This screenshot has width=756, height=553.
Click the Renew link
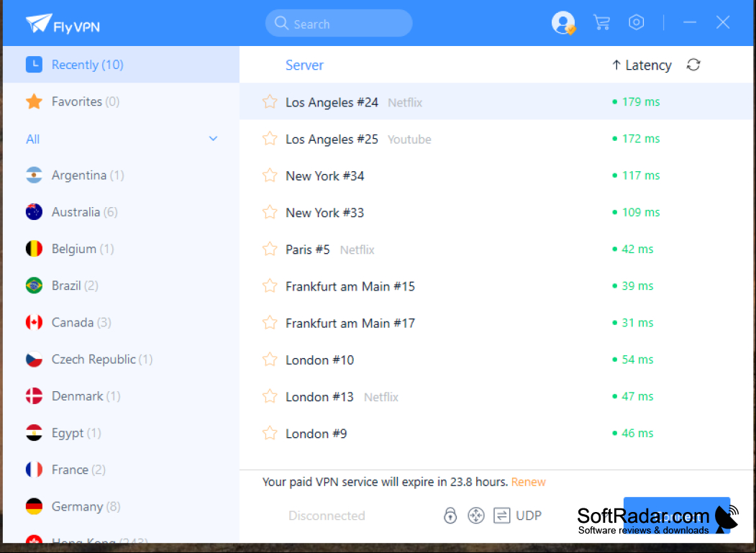coord(529,482)
